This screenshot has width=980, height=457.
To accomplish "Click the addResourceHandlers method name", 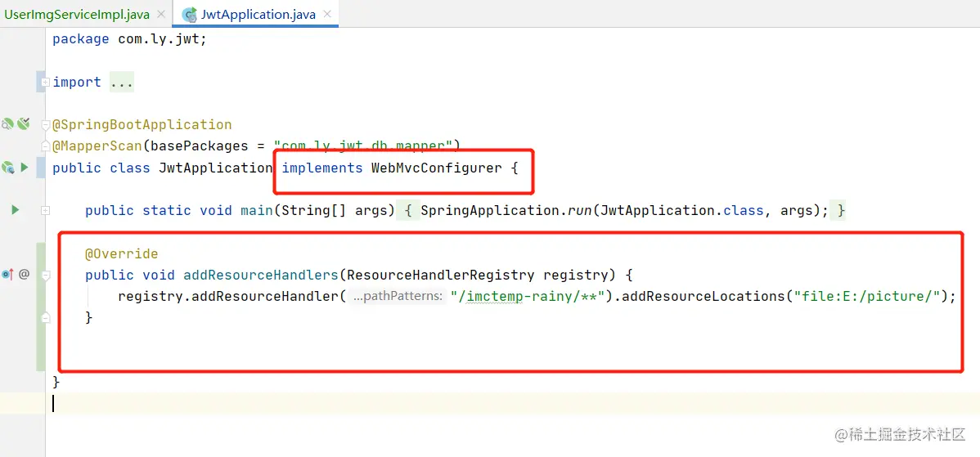I will point(260,275).
